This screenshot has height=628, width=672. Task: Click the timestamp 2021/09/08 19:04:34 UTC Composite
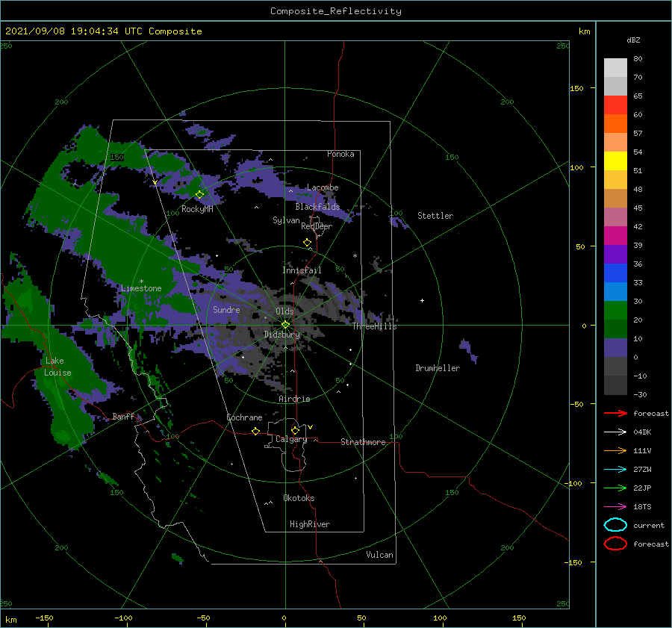pos(103,31)
